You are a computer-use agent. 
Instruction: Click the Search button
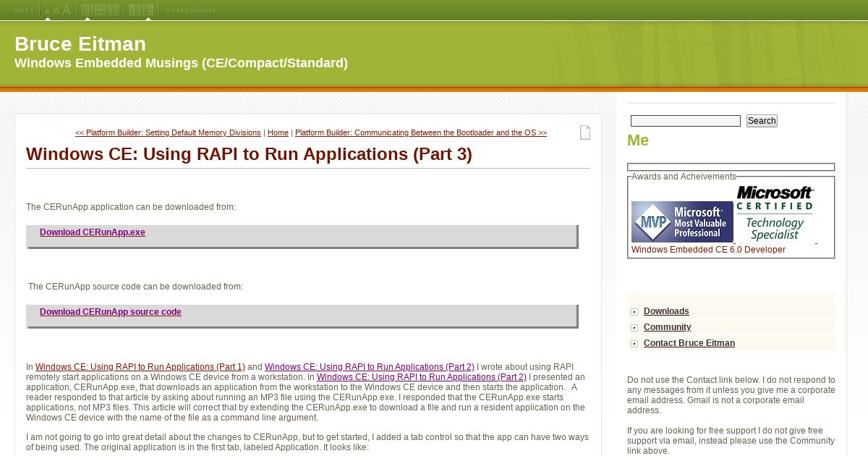762,121
